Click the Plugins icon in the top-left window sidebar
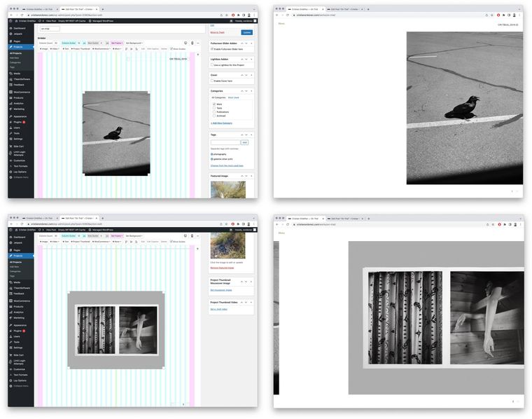532x419 pixels. [x=11, y=122]
